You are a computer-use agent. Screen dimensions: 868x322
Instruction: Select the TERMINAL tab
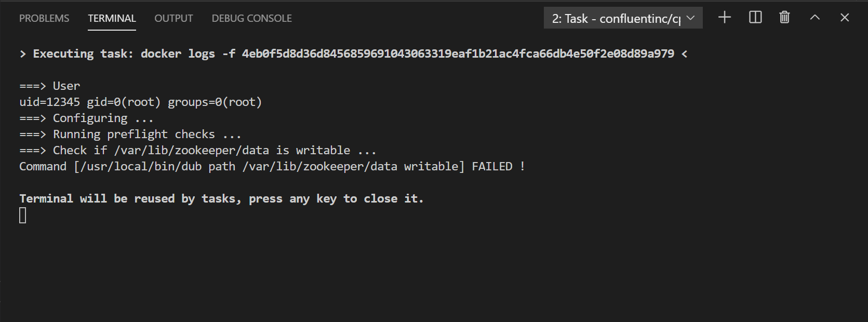click(x=112, y=18)
